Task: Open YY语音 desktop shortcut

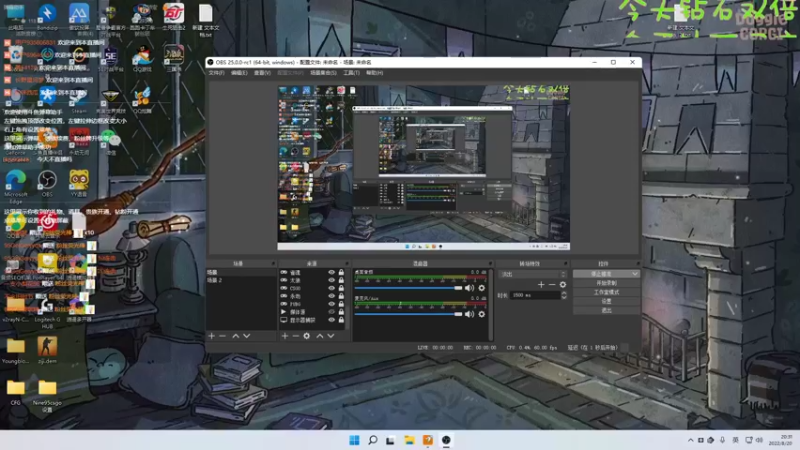Action: (79, 184)
